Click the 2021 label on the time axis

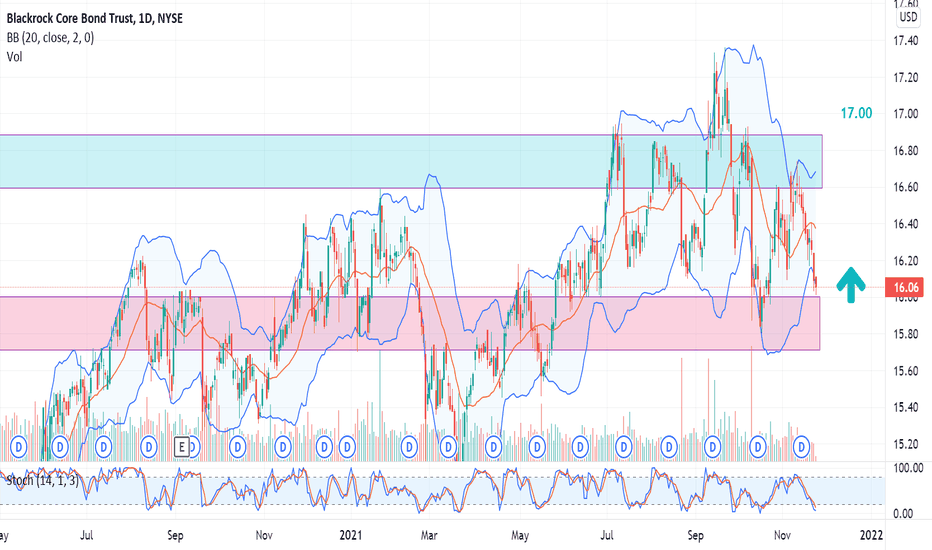(x=351, y=535)
